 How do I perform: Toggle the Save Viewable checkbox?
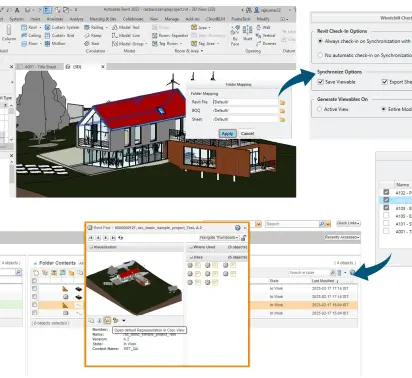pos(321,82)
